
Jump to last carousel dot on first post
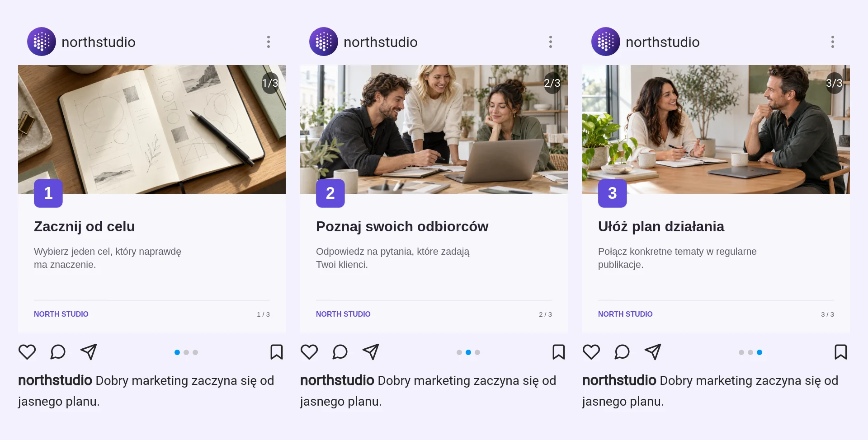pyautogui.click(x=195, y=352)
